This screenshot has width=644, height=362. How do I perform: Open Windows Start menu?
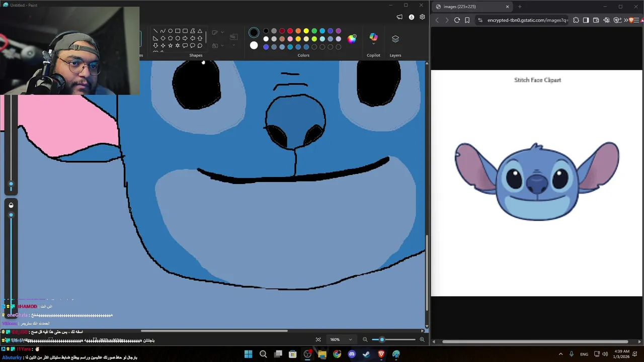[248, 354]
